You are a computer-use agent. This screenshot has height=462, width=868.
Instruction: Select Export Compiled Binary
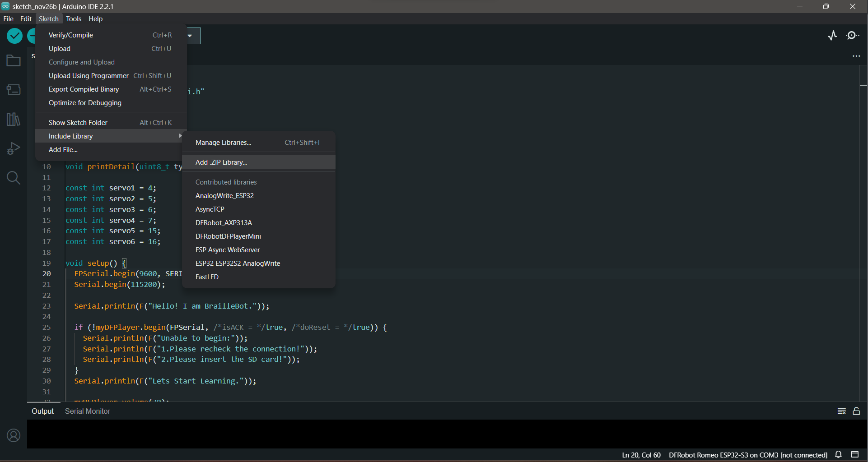[111, 89]
